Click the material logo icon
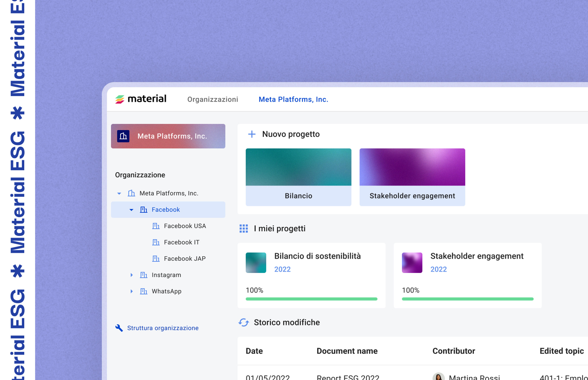The image size is (588, 380). 120,99
